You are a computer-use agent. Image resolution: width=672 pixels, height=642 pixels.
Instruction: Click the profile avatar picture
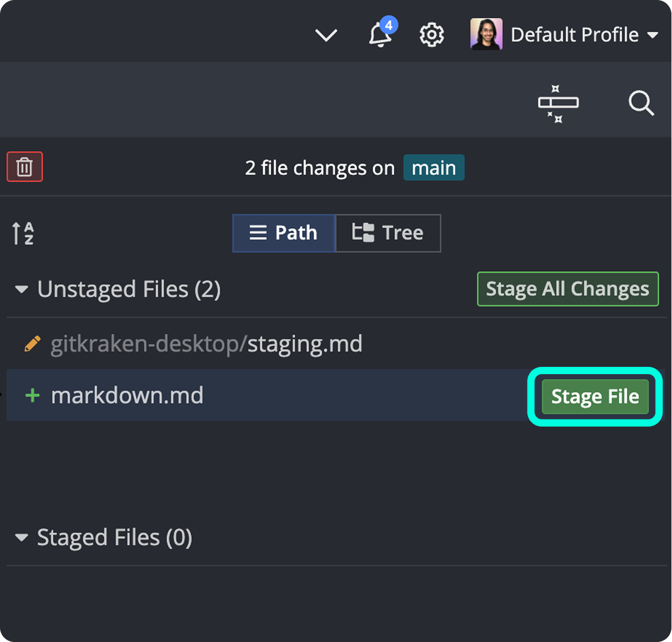pyautogui.click(x=486, y=34)
